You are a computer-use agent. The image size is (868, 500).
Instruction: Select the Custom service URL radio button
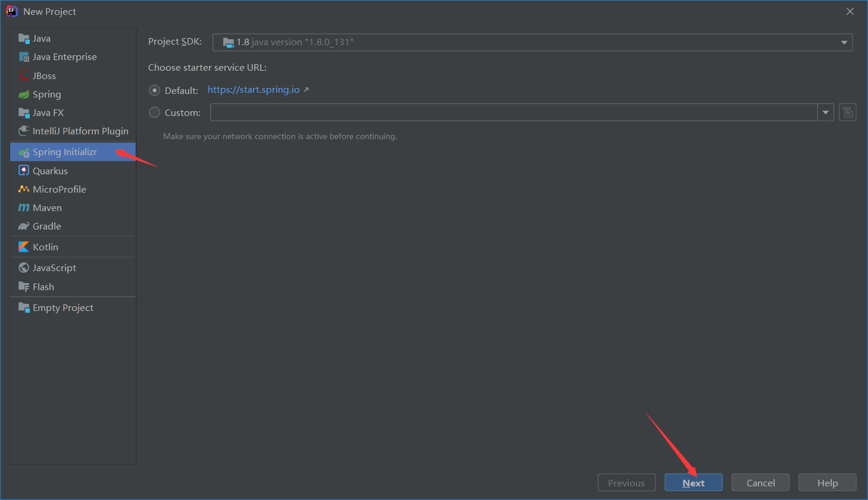[x=155, y=112]
